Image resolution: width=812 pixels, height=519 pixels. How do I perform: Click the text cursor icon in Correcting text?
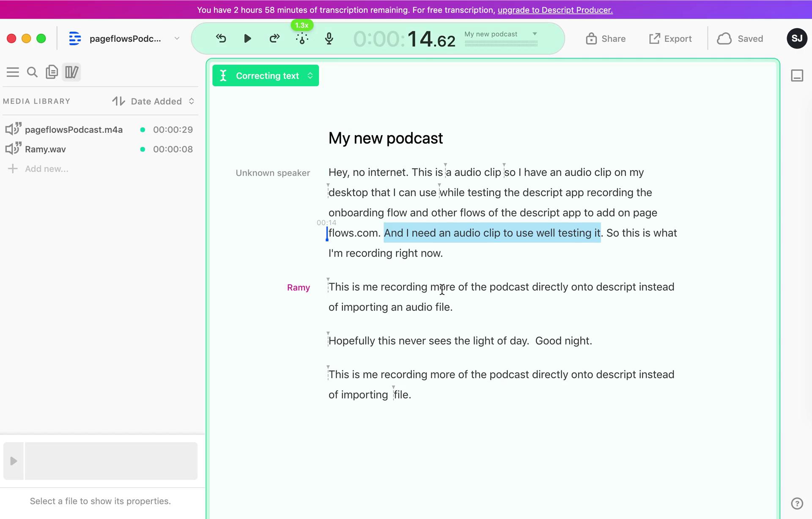(x=223, y=76)
